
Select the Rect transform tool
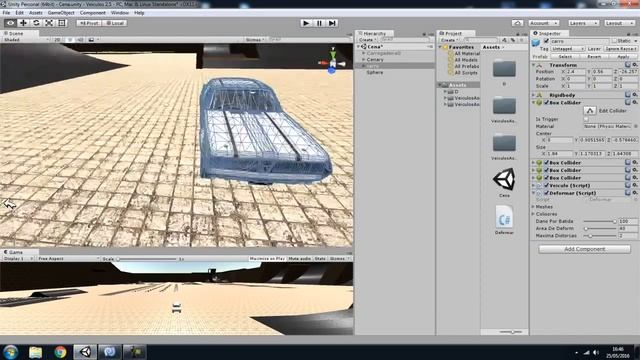pos(62,23)
